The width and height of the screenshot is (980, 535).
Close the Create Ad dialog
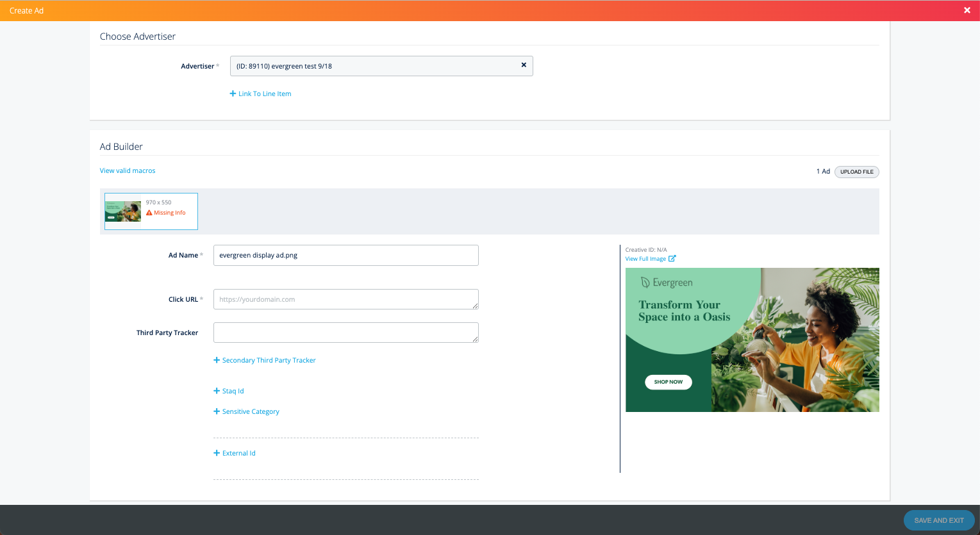click(x=967, y=10)
